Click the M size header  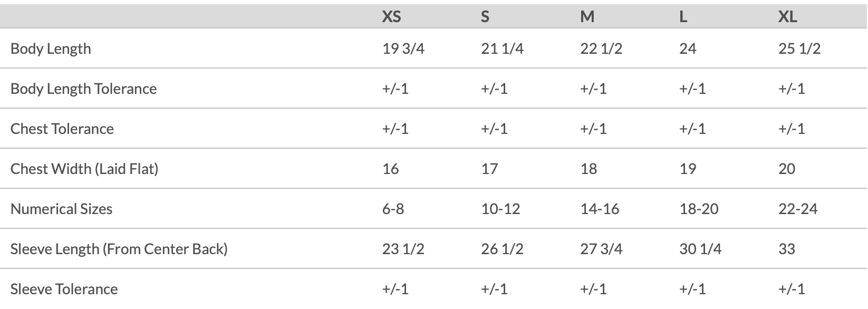(x=587, y=17)
